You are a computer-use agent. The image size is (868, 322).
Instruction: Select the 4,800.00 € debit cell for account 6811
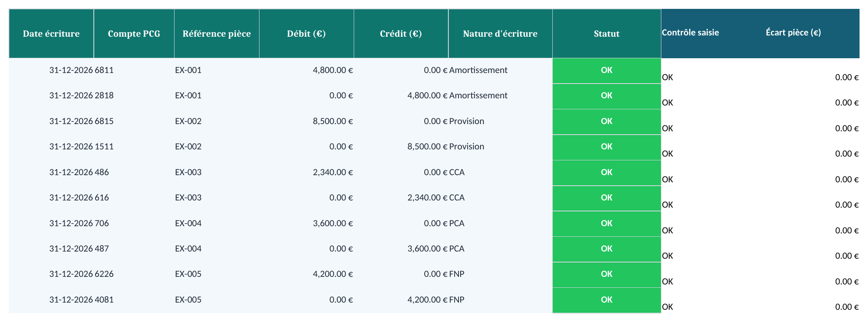coord(306,70)
